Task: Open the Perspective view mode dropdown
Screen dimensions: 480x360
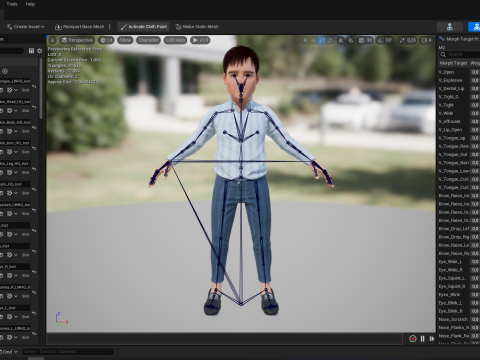Action: tap(77, 40)
